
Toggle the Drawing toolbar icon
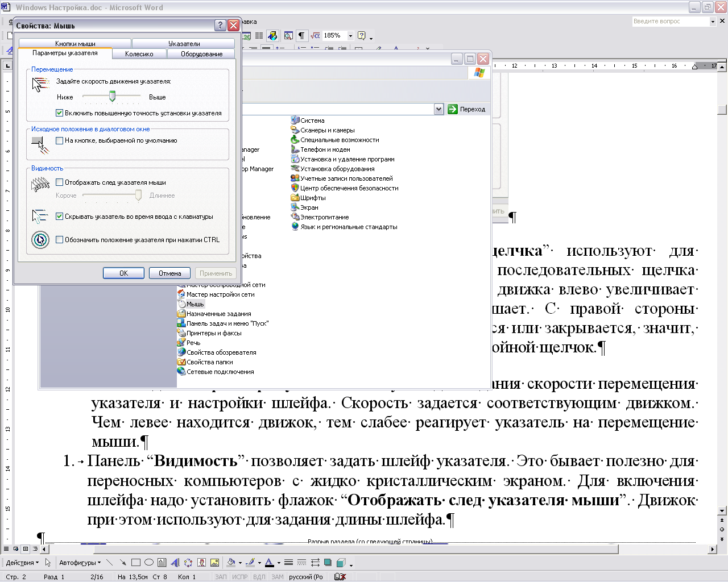click(272, 36)
